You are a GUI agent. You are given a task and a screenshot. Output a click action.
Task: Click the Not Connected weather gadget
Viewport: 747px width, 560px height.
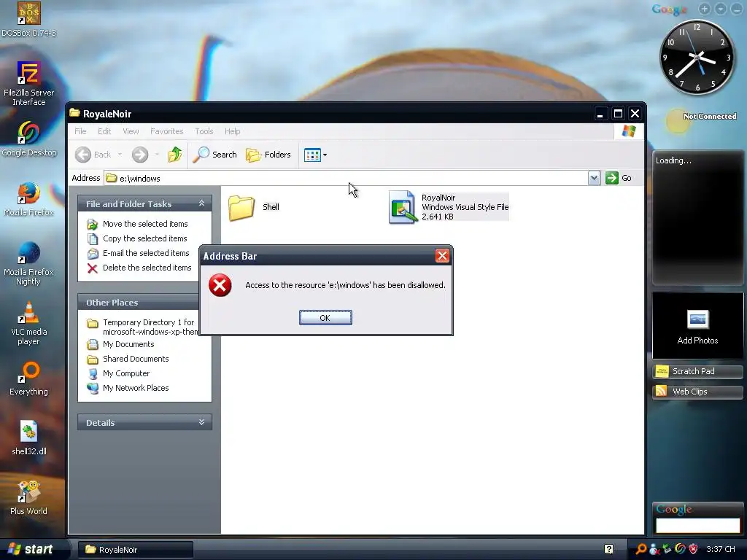(701, 119)
